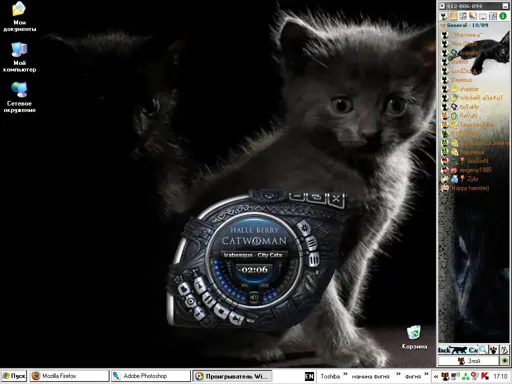Expand the last фигня toolbar chevron
Screen dimensions: 512x384
pyautogui.click(x=426, y=374)
